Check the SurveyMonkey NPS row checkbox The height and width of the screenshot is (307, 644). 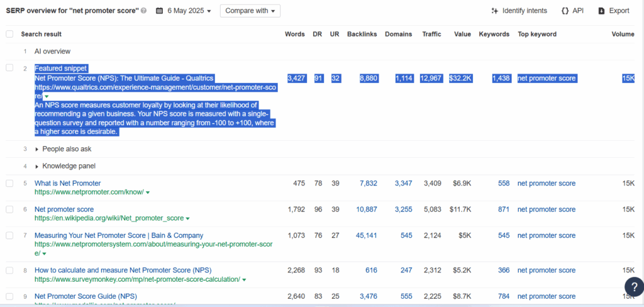click(x=9, y=271)
